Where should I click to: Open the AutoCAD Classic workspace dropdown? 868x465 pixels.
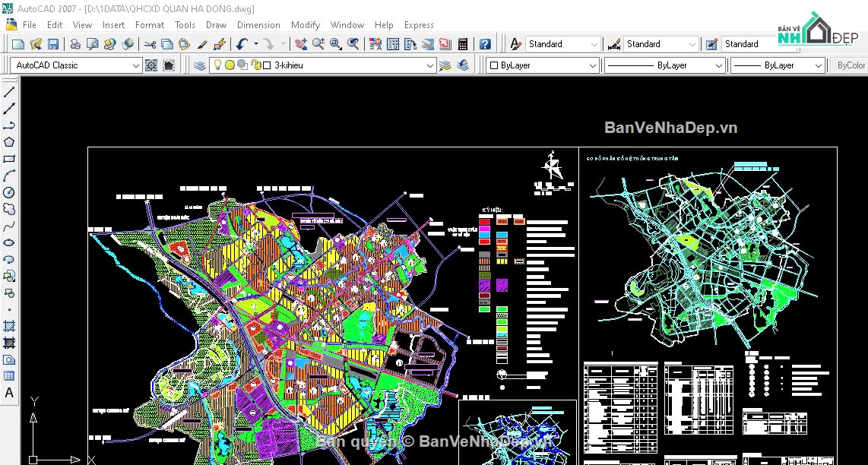point(136,65)
